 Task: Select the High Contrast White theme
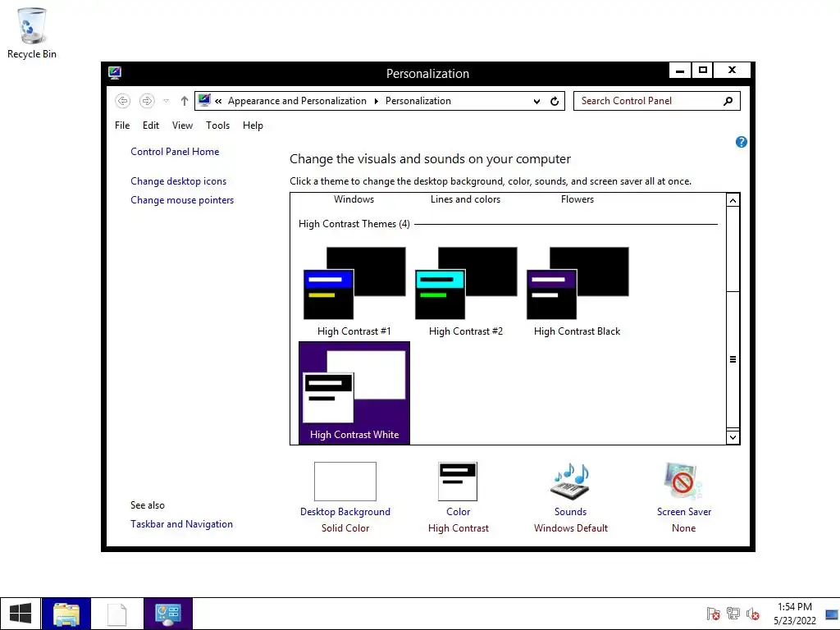click(354, 393)
